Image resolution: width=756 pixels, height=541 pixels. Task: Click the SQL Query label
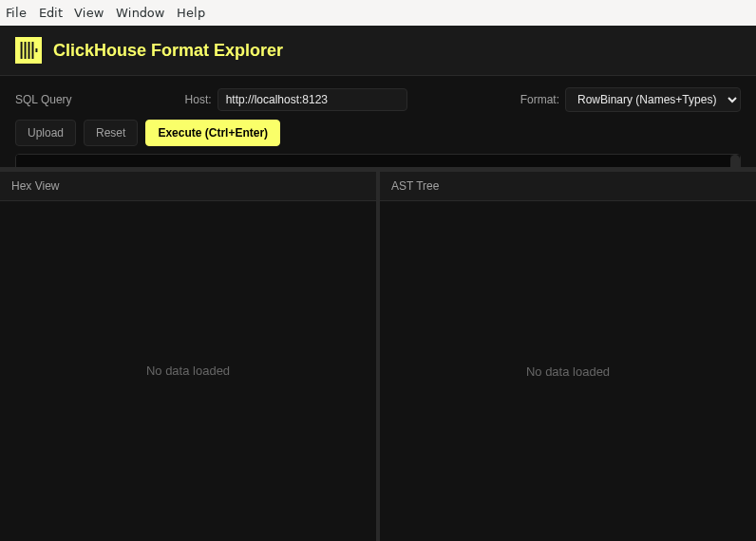44,100
